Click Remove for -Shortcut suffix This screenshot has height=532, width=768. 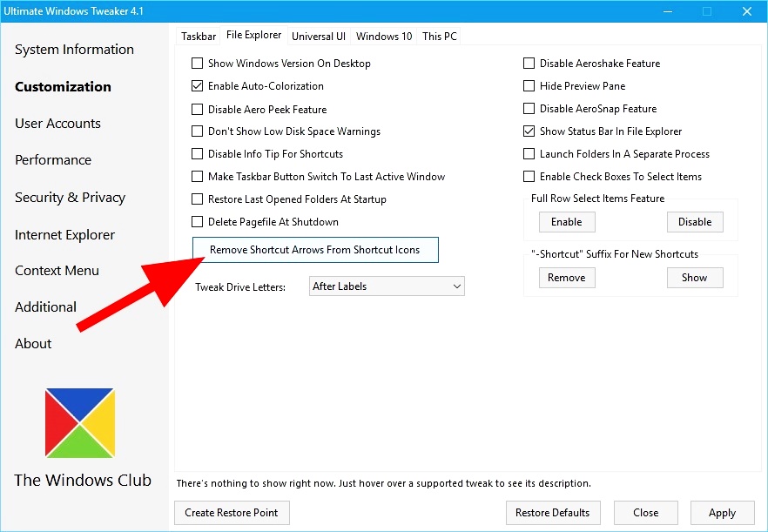point(567,278)
